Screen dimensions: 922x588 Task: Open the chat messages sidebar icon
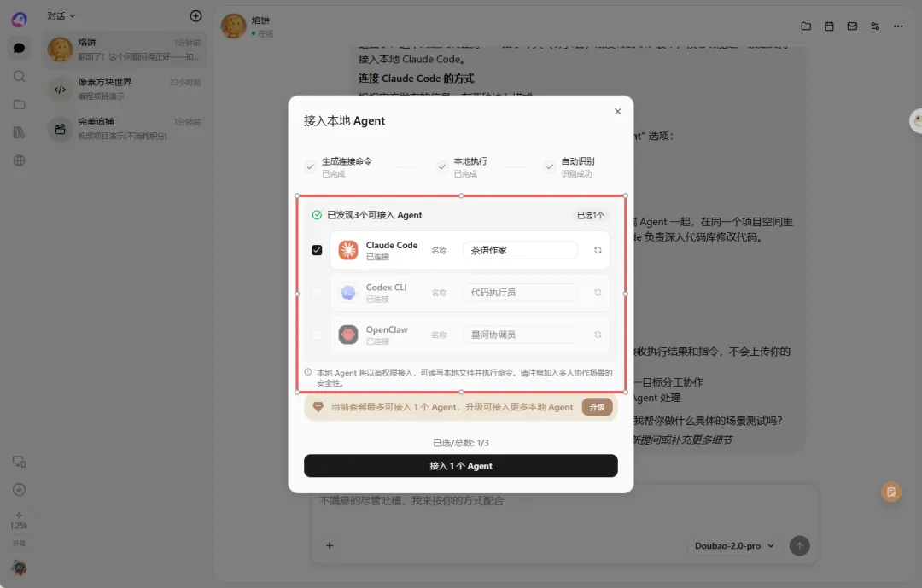point(19,48)
